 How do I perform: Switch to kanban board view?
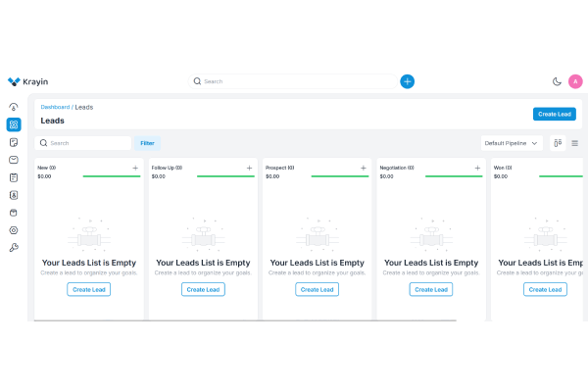tap(558, 143)
